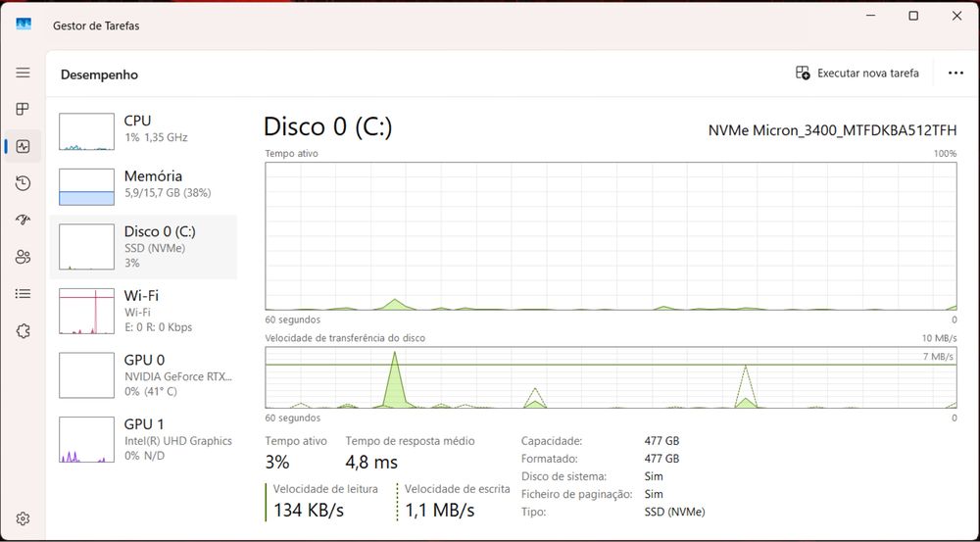This screenshot has height=542, width=980.
Task: Maximize the Gestor de Tarefas window
Action: (x=913, y=17)
